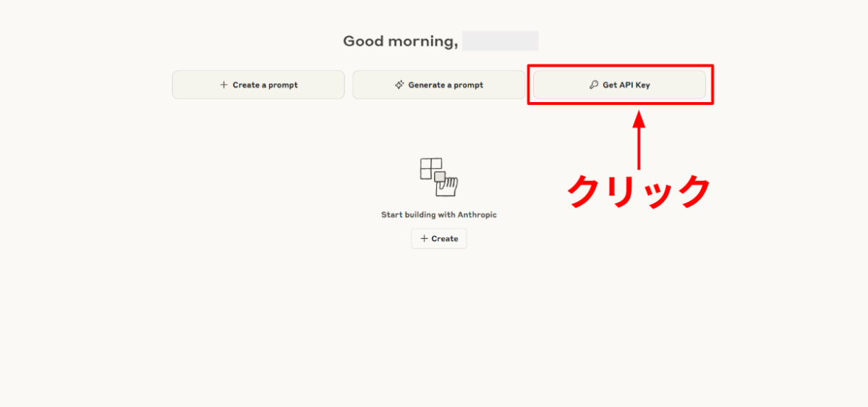Viewport: 868px width, 407px height.
Task: Click the blocks-and-hand illustration icon
Action: point(439,177)
